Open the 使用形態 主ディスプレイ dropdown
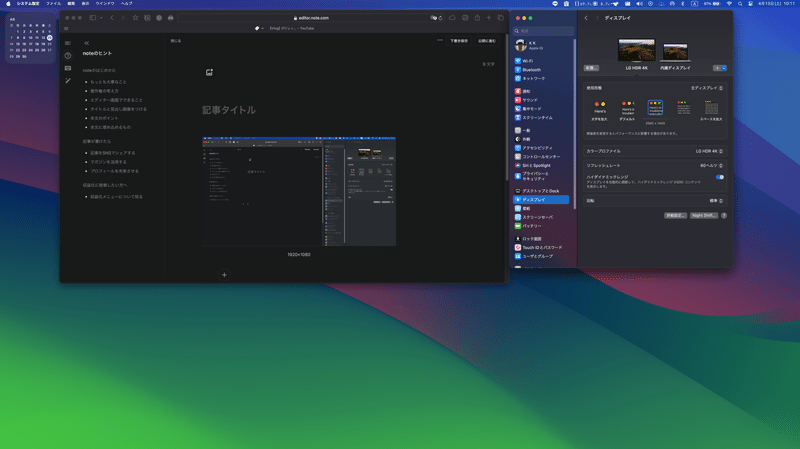The height and width of the screenshot is (449, 800). [707, 88]
